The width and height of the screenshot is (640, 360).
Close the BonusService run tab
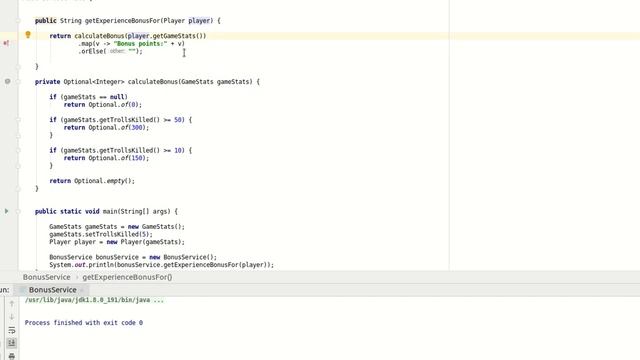point(82,290)
